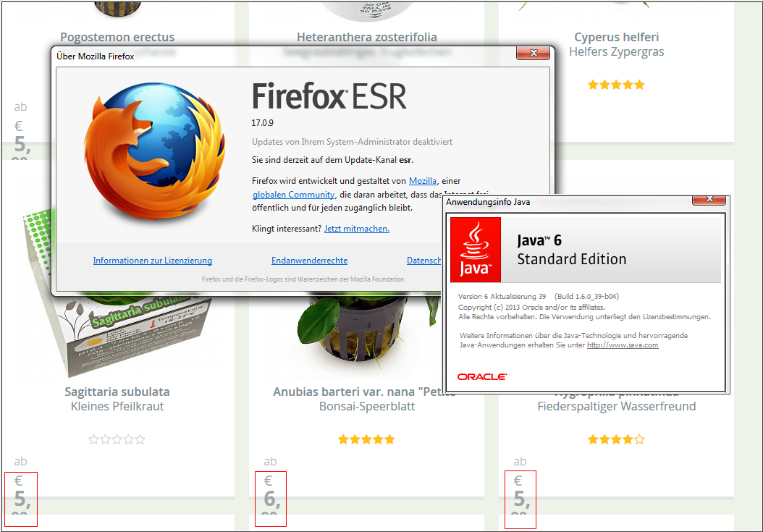Visit http://www.java.com link in Java dialog
Viewport: 763px width, 532px height.
coord(623,345)
